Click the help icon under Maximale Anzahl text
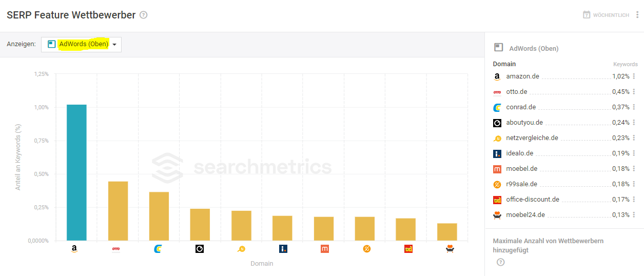This screenshot has width=644, height=276. [501, 262]
